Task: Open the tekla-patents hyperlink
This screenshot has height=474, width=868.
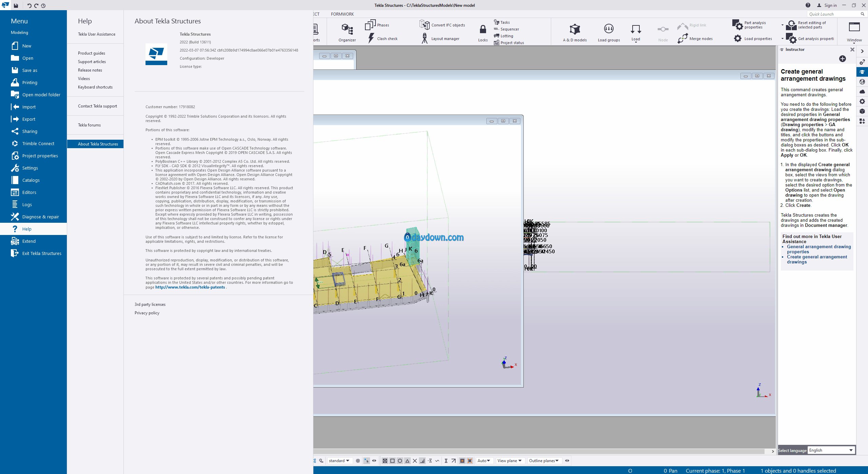Action: pyautogui.click(x=190, y=287)
